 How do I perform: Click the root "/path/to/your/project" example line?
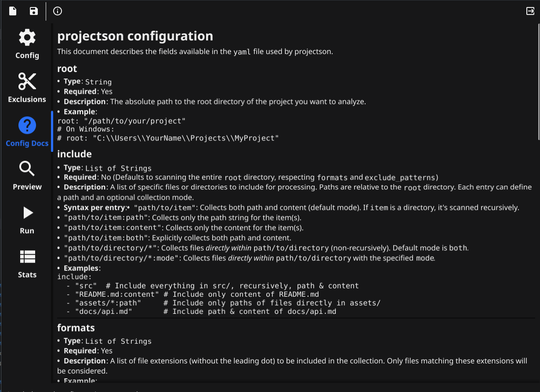tap(122, 121)
